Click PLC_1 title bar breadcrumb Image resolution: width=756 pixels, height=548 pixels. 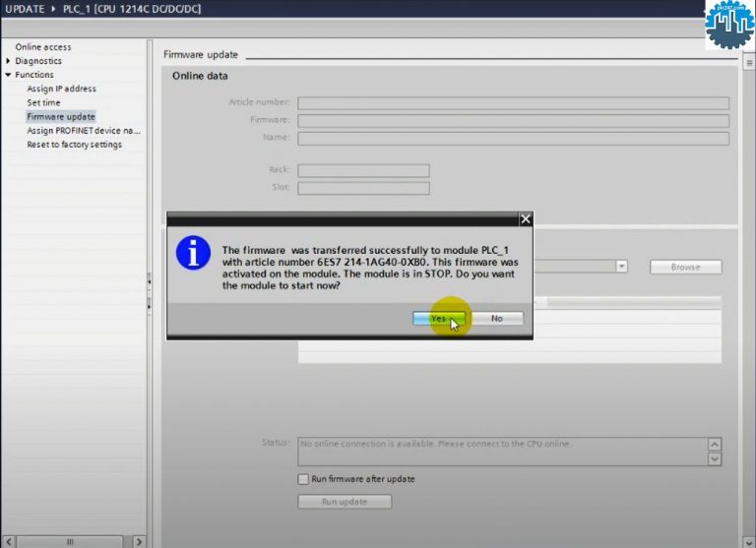132,9
